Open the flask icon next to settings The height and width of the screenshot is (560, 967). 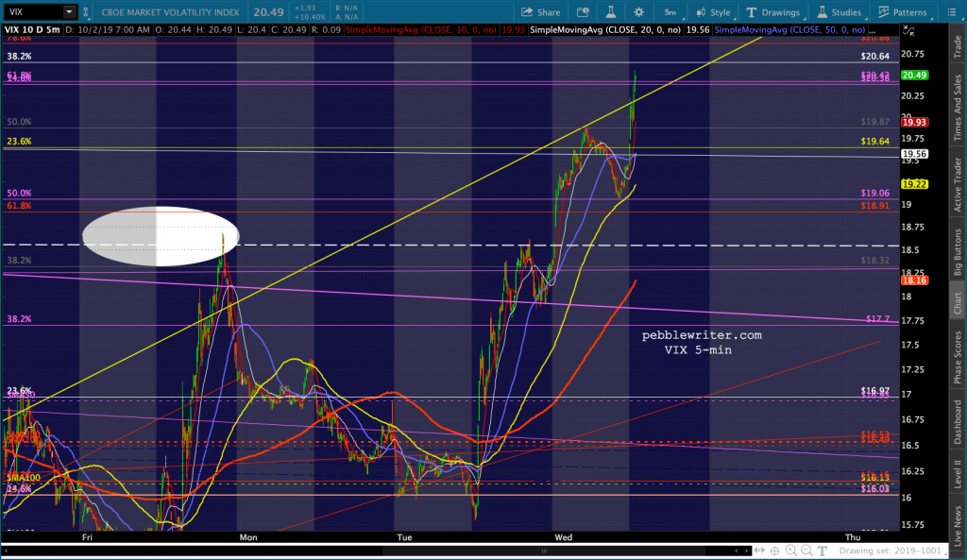(x=611, y=12)
